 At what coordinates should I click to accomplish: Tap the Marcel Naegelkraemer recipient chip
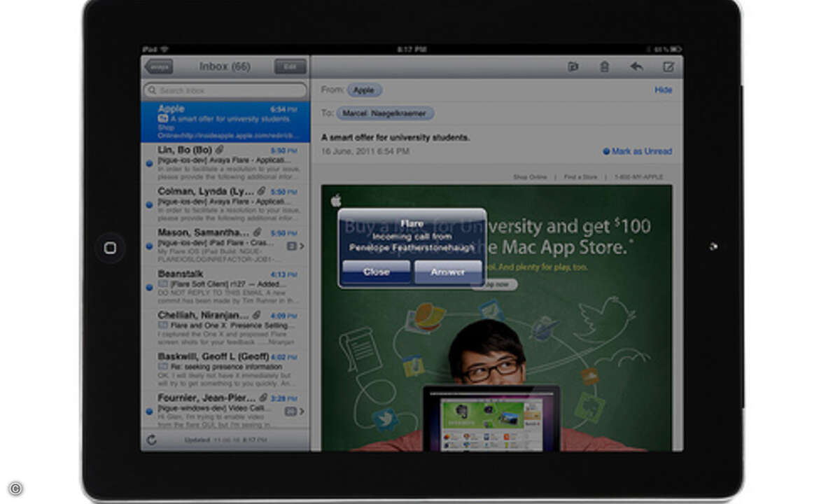tap(386, 113)
